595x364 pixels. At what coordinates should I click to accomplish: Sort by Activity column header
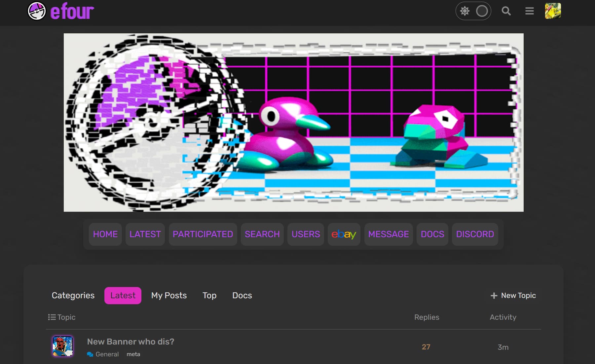tap(503, 317)
